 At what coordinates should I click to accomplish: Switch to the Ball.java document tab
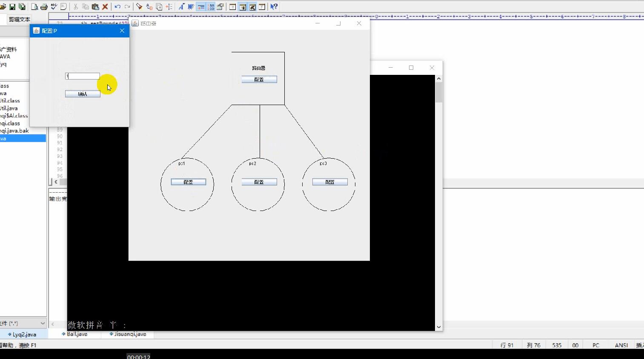coord(74,334)
